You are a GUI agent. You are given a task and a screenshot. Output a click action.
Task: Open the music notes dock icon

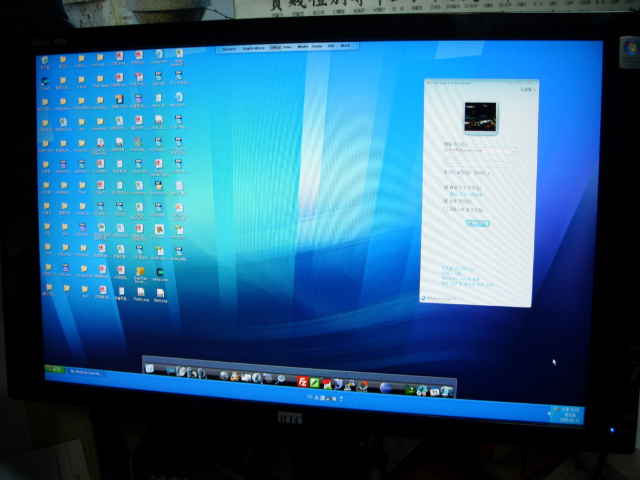click(422, 391)
